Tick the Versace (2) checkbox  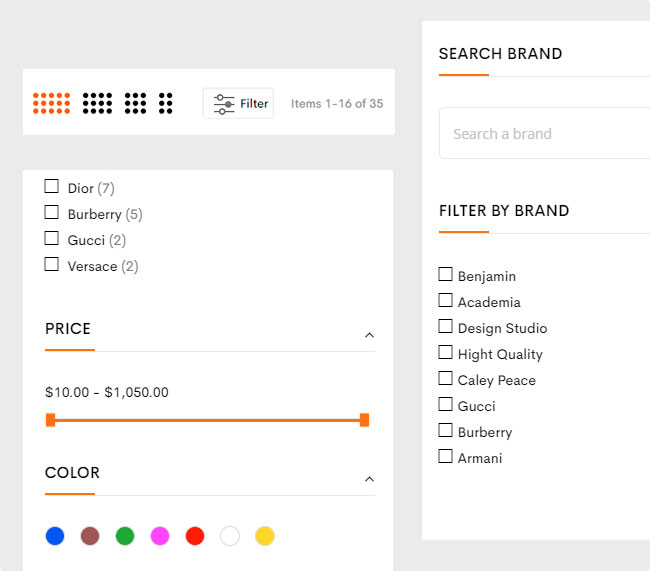pyautogui.click(x=52, y=265)
